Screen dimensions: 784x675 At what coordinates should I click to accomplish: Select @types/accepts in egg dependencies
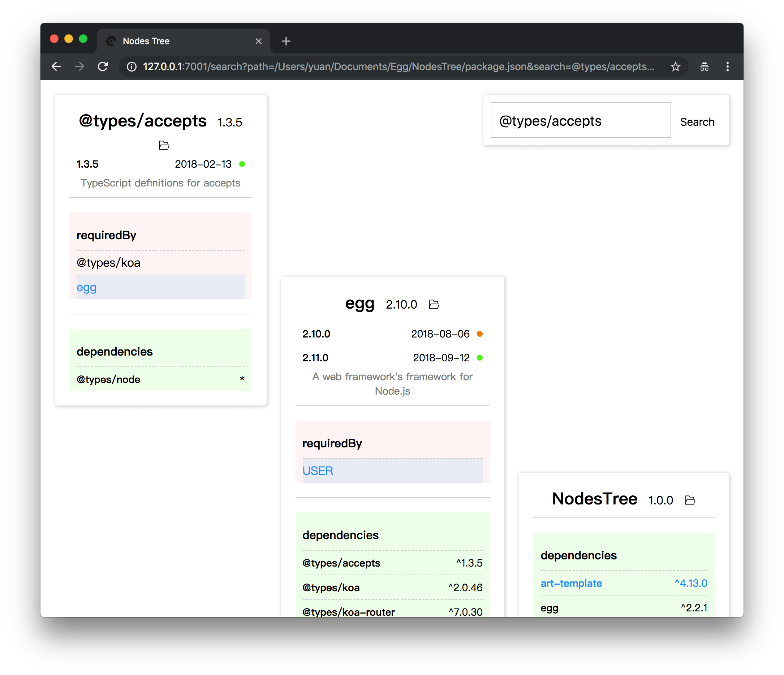341,563
